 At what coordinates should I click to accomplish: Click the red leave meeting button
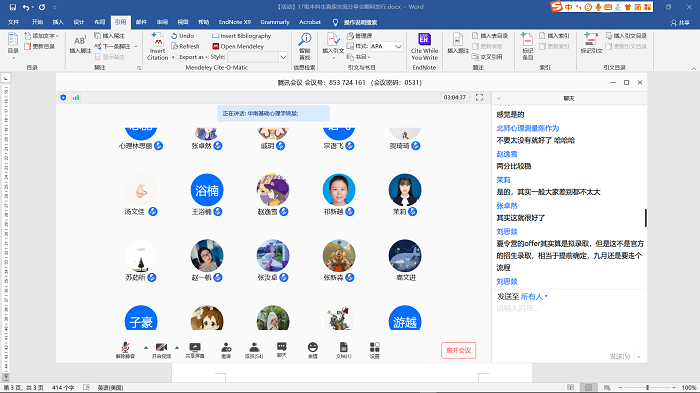[x=458, y=350]
